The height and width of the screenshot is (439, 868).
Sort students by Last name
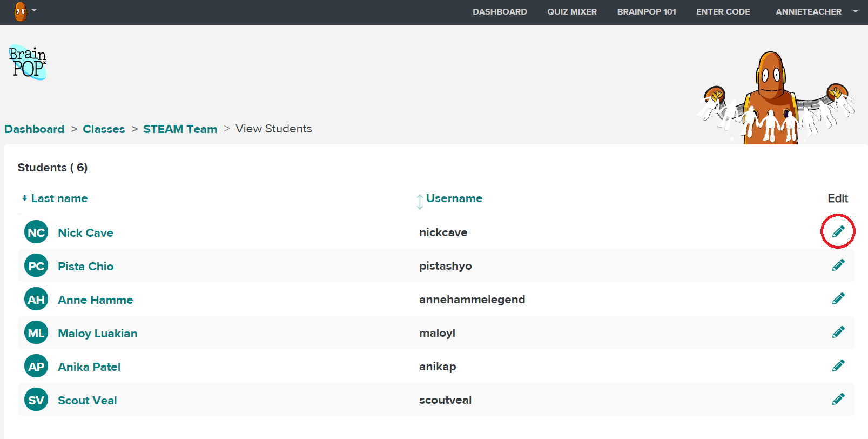59,198
